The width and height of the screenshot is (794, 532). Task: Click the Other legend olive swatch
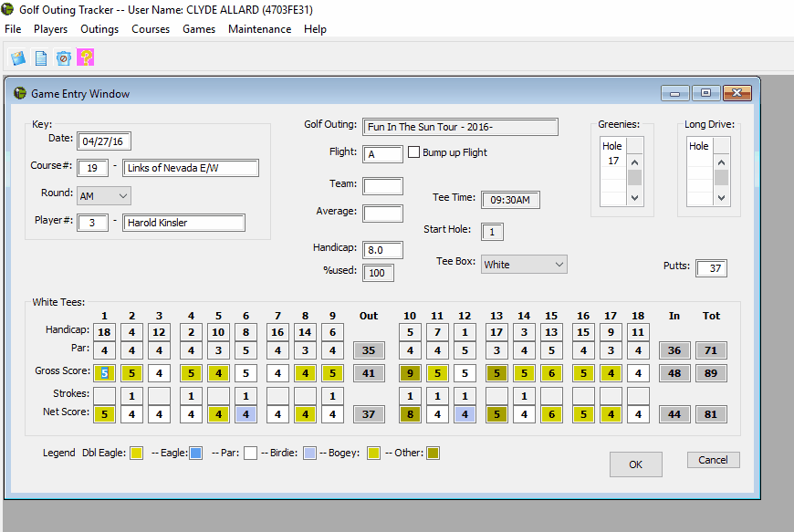point(433,453)
